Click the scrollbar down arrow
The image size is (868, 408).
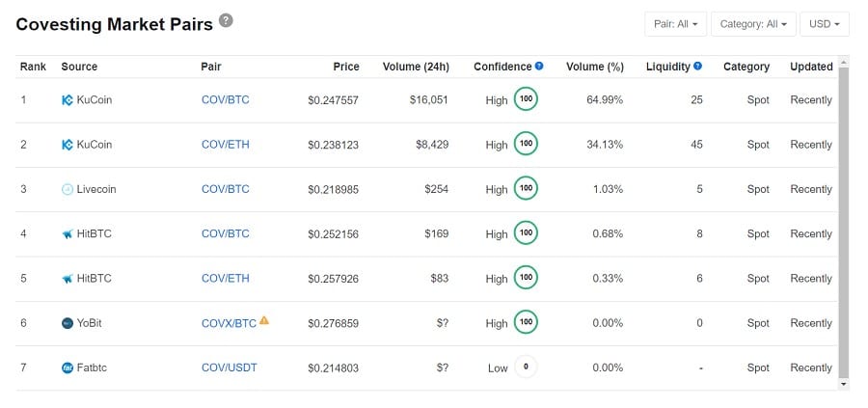tap(845, 383)
